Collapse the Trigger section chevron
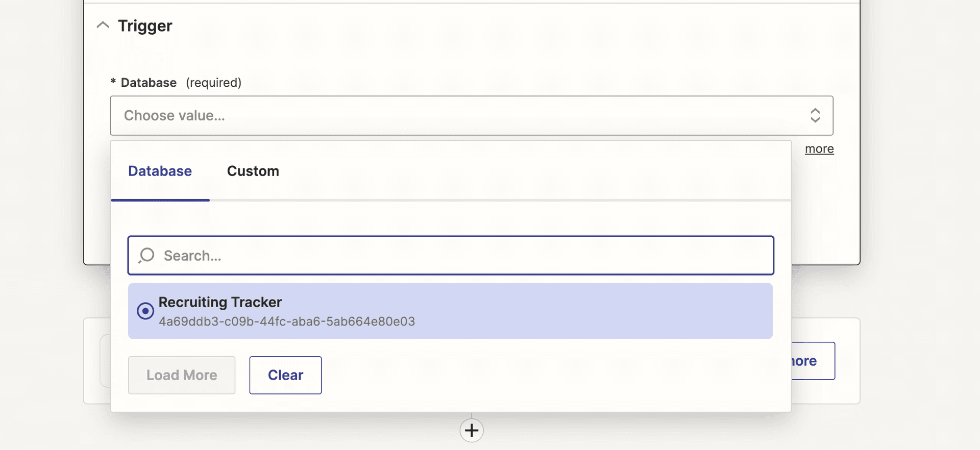Screen dimensions: 980x450 [103, 25]
